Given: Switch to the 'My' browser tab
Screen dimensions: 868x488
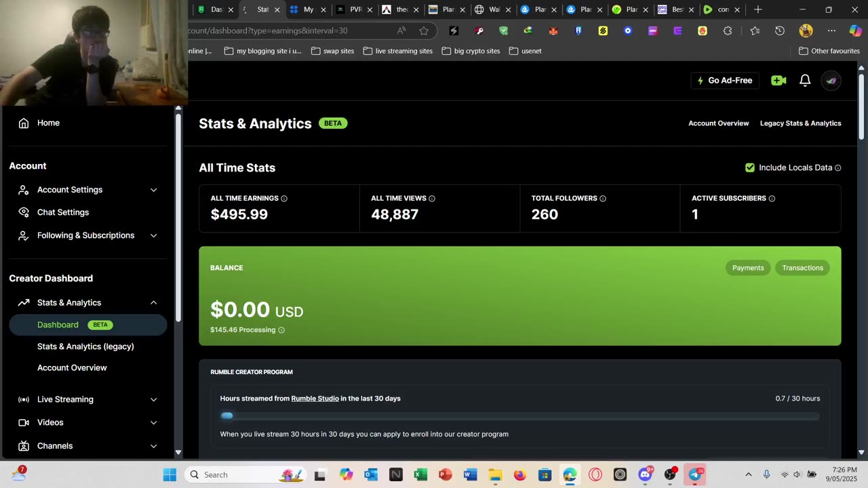Looking at the screenshot, I should pos(308,9).
